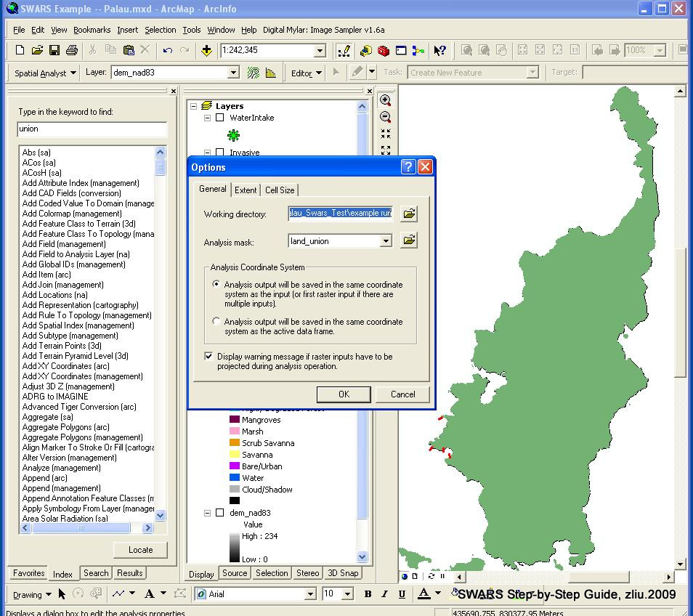Click the Print icon in toolbar
The image size is (693, 616).
72,50
